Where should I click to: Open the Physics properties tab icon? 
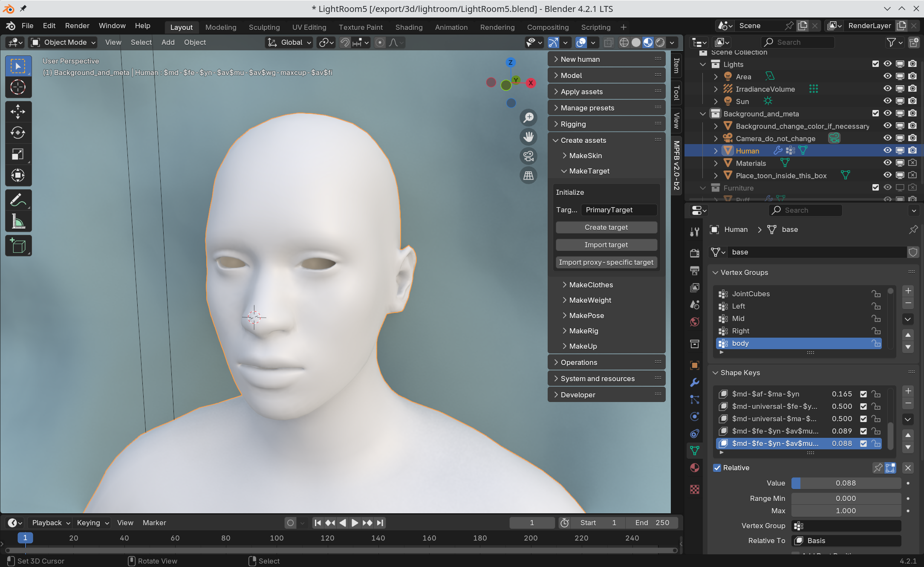(x=695, y=417)
